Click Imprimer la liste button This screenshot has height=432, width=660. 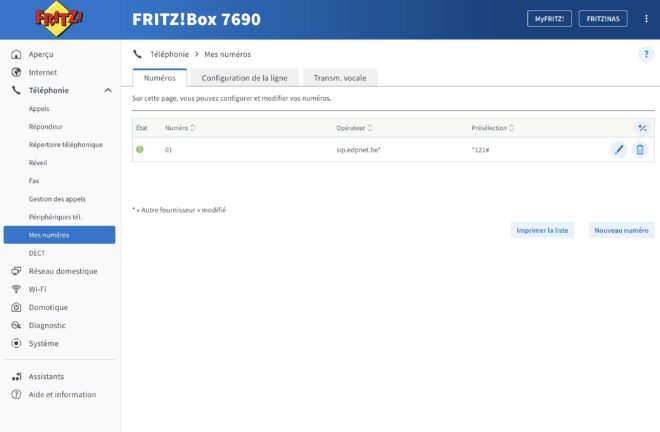[x=542, y=230]
